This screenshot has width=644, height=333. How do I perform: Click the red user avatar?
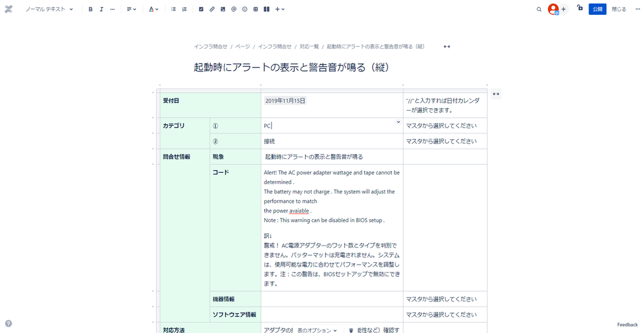pos(553,9)
